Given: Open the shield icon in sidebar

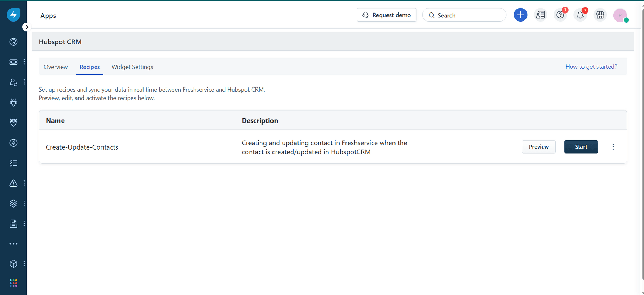Looking at the screenshot, I should pos(14,123).
